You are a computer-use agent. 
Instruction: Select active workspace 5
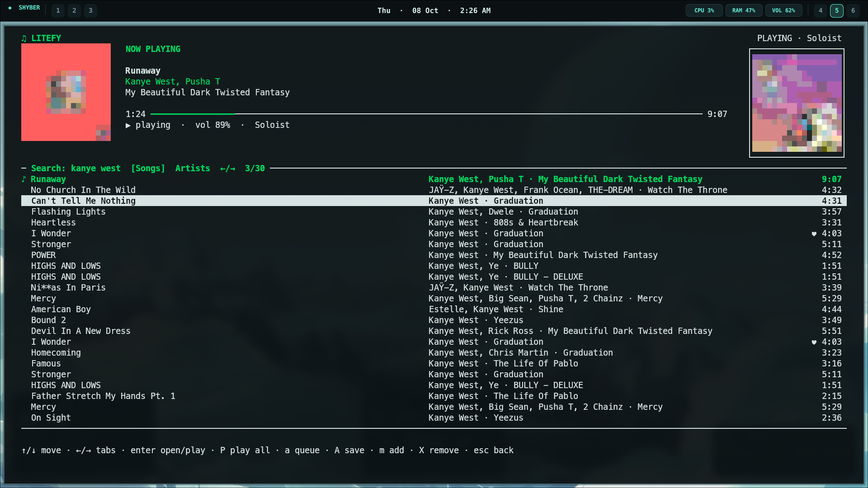coord(837,10)
